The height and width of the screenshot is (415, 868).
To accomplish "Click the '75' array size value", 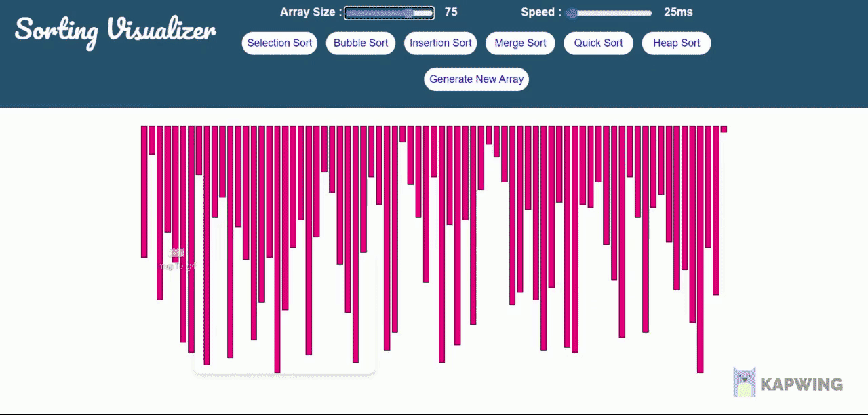I will pos(450,12).
